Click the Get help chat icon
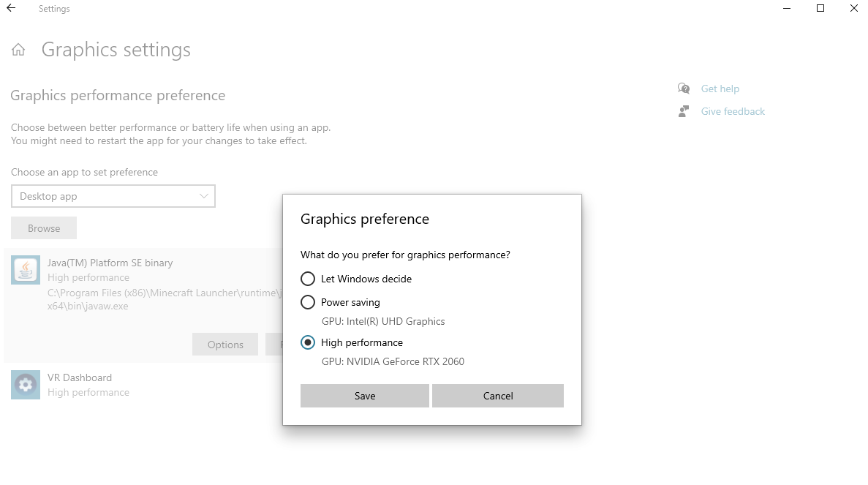This screenshot has height=485, width=868. pyautogui.click(x=684, y=89)
